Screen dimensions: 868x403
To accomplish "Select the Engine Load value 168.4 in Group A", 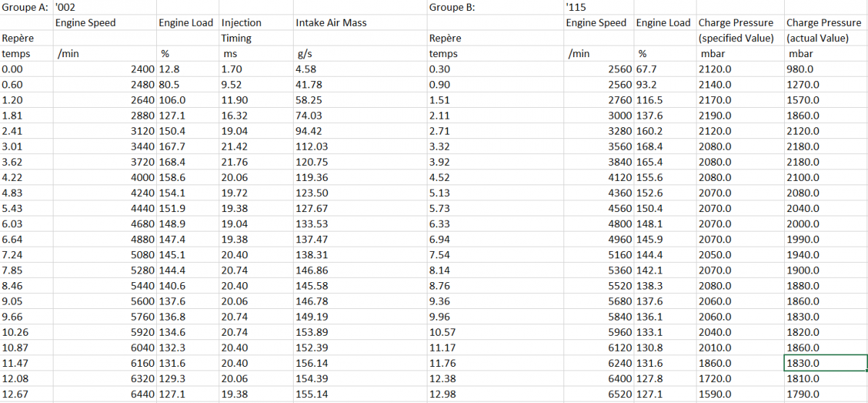I will click(x=188, y=160).
